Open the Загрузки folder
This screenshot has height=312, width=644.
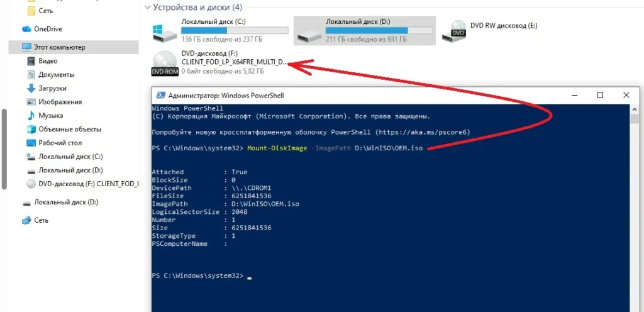(x=53, y=88)
